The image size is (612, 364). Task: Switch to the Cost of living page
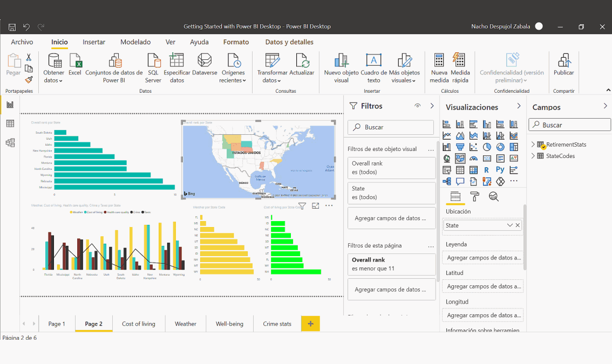[x=139, y=324]
